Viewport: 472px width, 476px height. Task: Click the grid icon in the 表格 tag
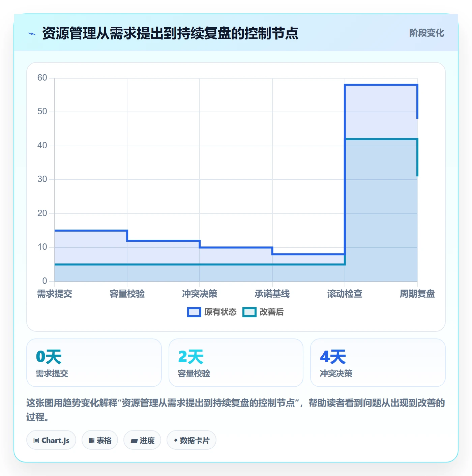[x=91, y=441]
